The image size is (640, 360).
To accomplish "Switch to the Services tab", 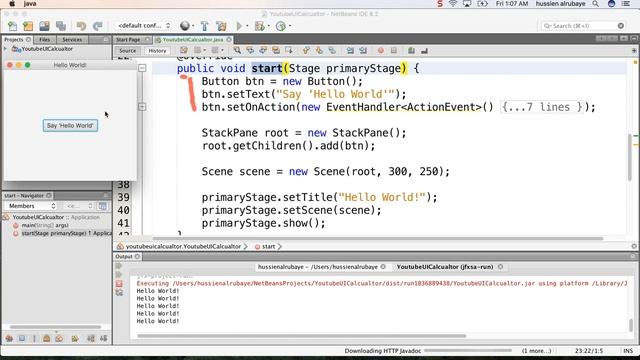I will pyautogui.click(x=72, y=40).
